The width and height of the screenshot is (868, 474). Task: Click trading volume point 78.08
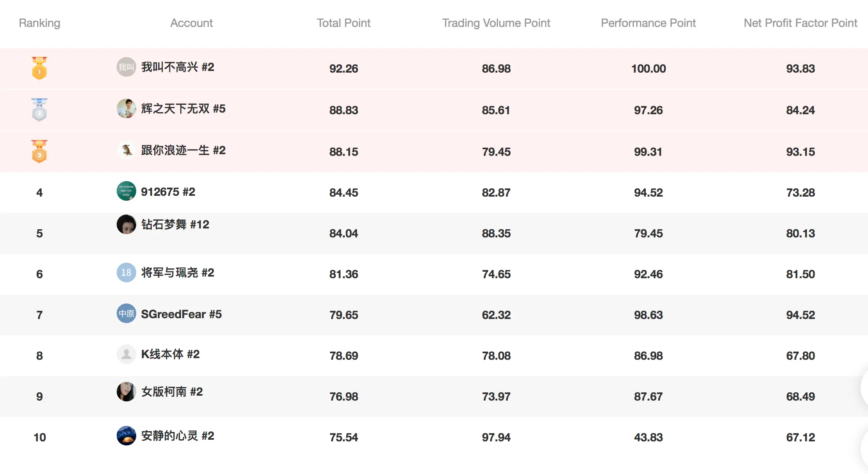click(x=496, y=356)
